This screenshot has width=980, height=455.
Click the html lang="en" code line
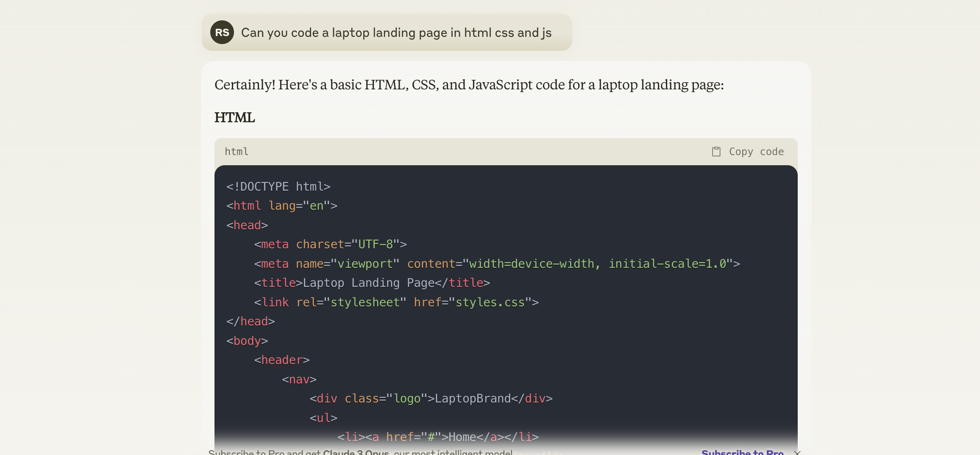[x=281, y=205]
